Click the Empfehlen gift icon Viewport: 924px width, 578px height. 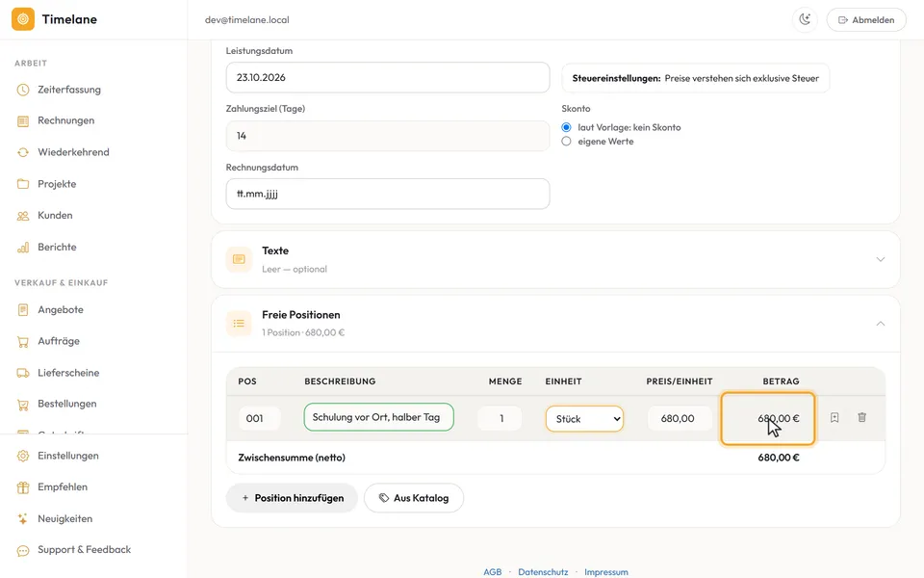[x=23, y=487]
